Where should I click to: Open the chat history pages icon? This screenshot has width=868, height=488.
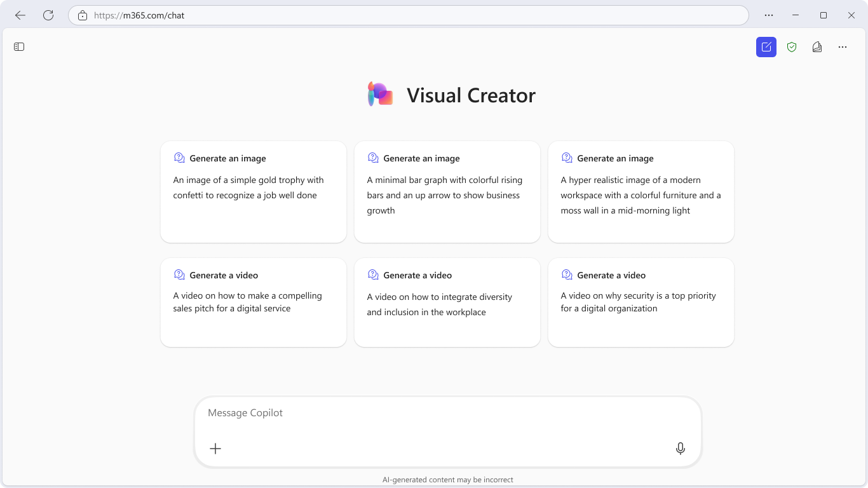(x=817, y=47)
